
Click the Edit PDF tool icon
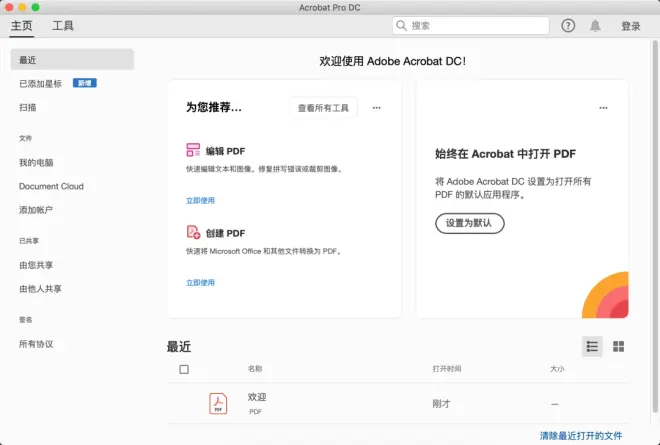coord(193,150)
